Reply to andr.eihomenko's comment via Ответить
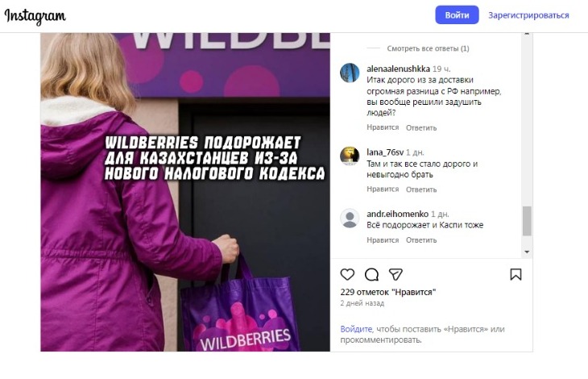 pos(421,240)
